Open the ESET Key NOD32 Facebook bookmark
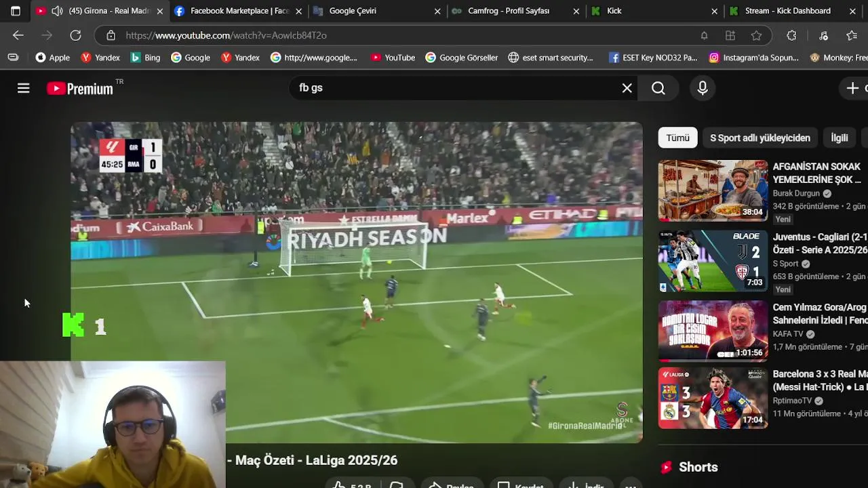This screenshot has height=488, width=868. tap(653, 58)
